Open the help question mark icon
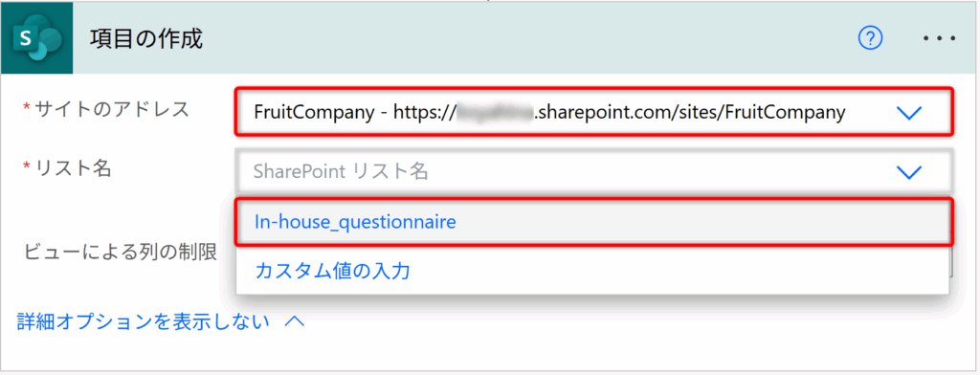 [870, 39]
